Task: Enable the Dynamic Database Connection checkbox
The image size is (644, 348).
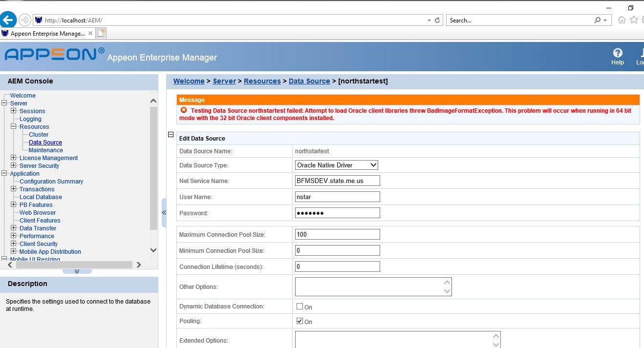Action: pyautogui.click(x=300, y=307)
